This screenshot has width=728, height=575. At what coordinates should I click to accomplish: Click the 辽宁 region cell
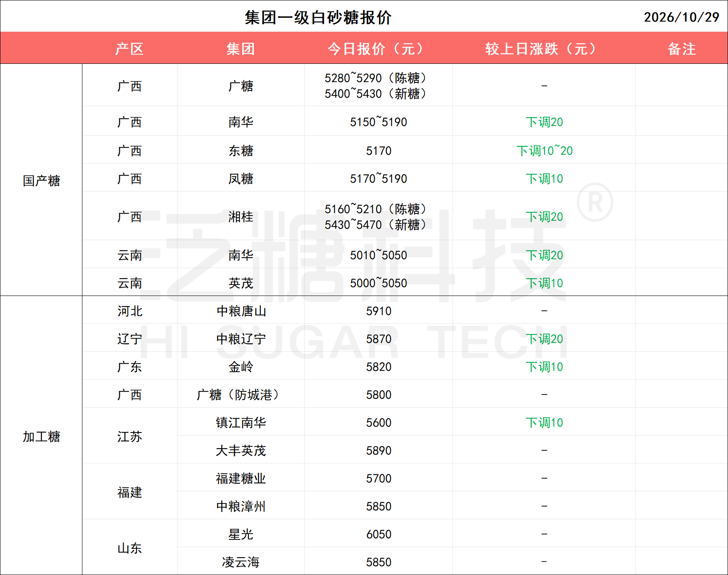click(130, 339)
